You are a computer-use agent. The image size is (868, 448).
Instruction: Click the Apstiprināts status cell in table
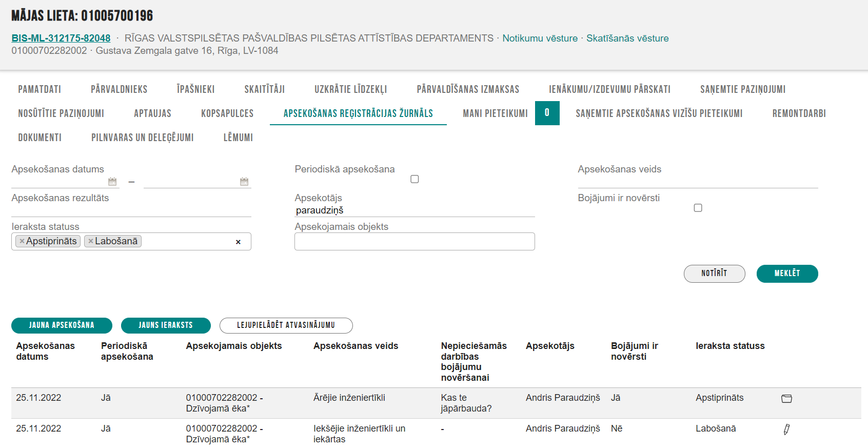pyautogui.click(x=719, y=398)
